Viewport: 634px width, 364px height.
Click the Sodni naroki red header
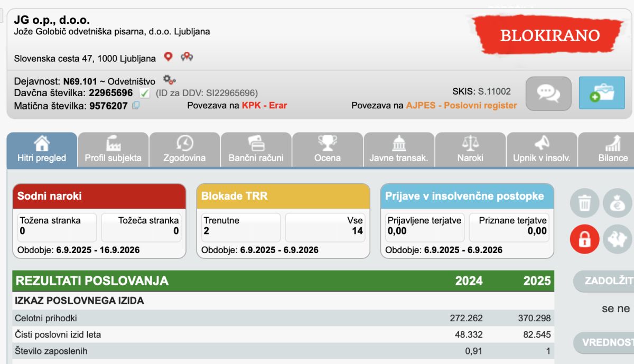click(99, 196)
